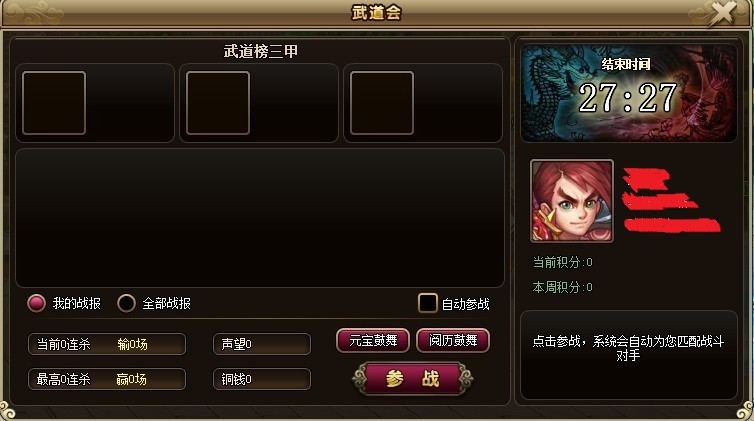754x421 pixels.
Task: Select the 全部战报 radio button
Action: (x=126, y=303)
